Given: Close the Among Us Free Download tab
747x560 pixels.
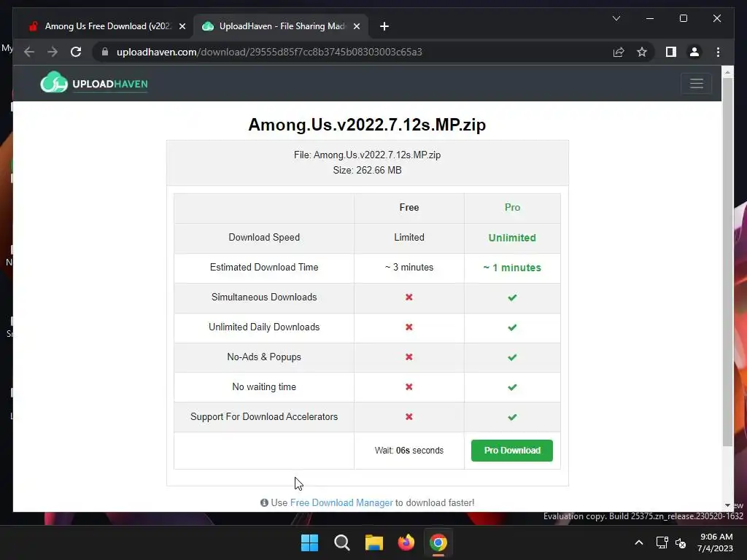Looking at the screenshot, I should pos(182,26).
